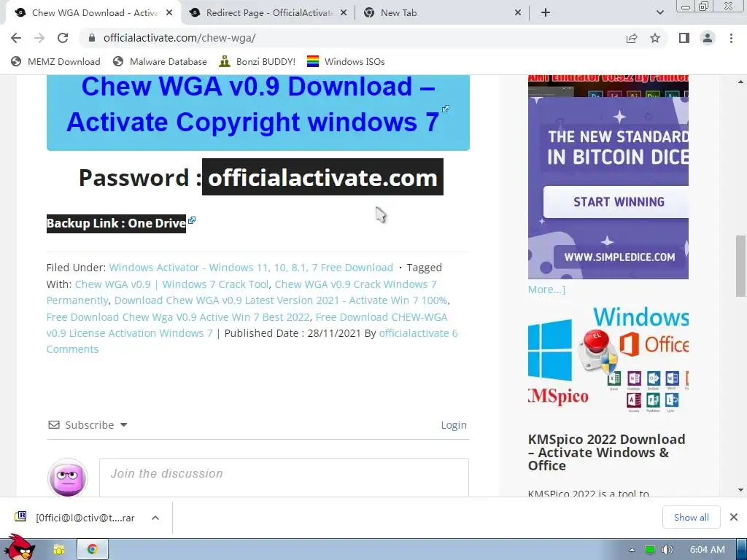Select the Chew WGA Download tab
This screenshot has height=560, width=747.
(93, 13)
